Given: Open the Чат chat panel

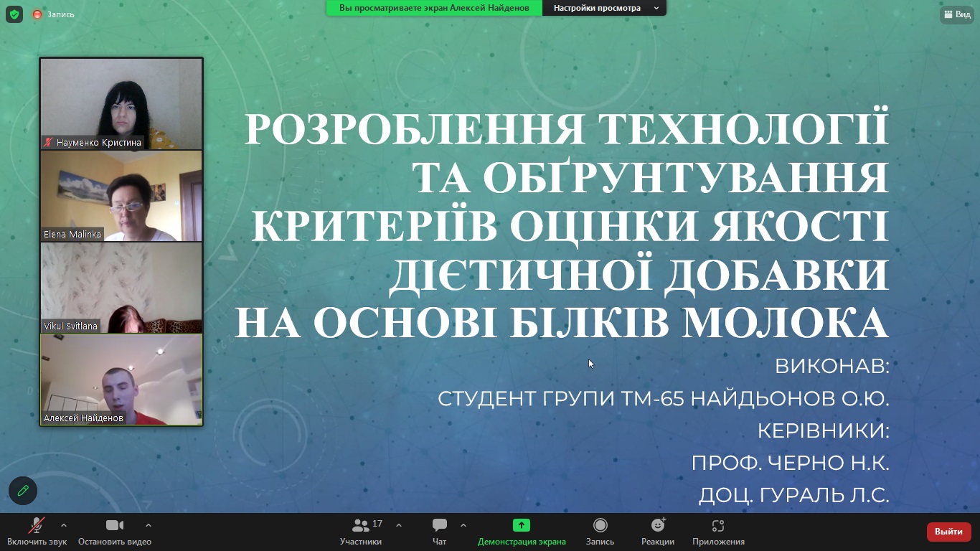Looking at the screenshot, I should click(440, 532).
